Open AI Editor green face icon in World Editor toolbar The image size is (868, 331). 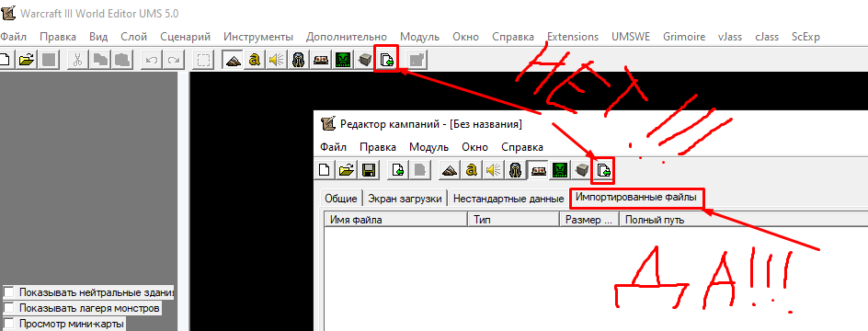[342, 60]
